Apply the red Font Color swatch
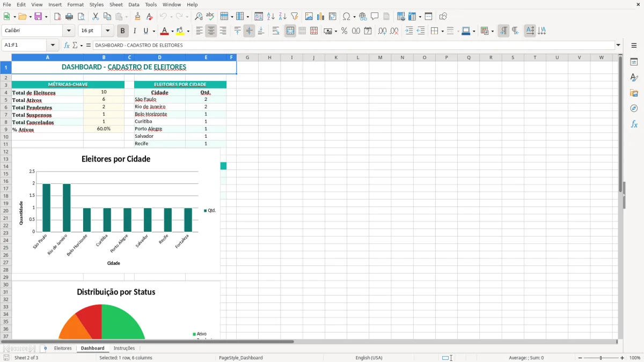Viewport: 644px width, 362px height. click(165, 31)
